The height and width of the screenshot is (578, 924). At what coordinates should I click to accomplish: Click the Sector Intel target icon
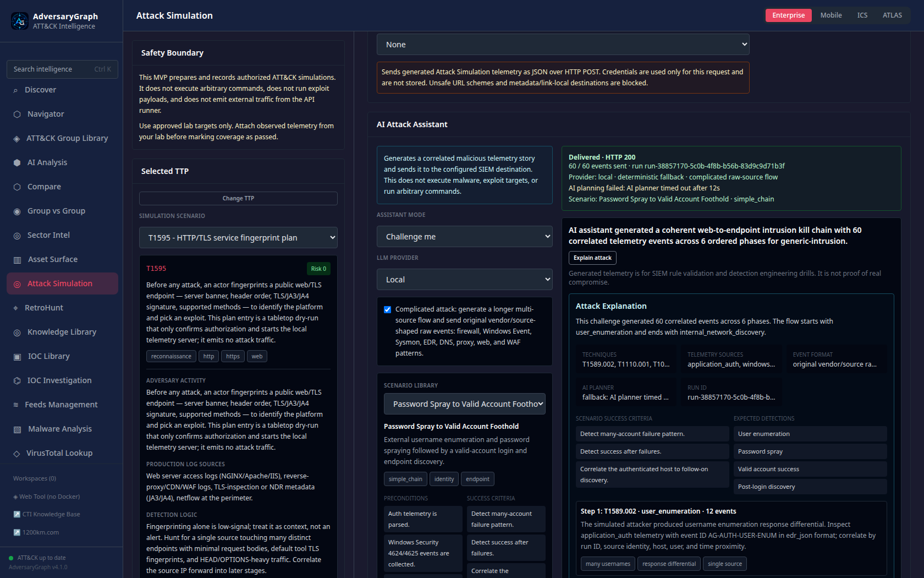pos(17,236)
